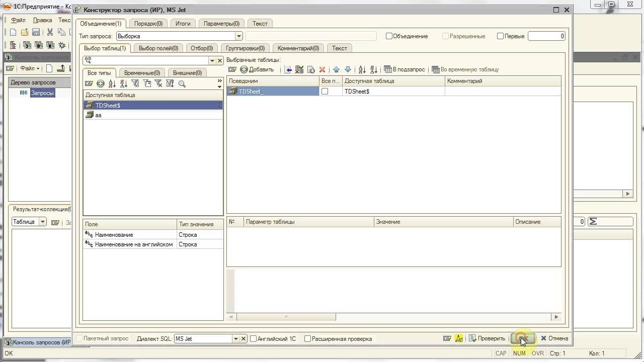644x362 pixels.
Task: Select Наименование field row
Action: coord(153,235)
